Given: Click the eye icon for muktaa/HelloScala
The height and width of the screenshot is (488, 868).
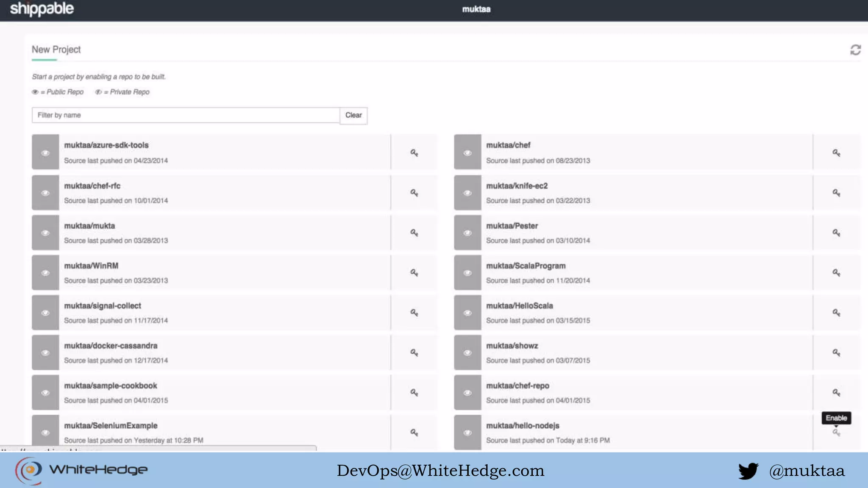Looking at the screenshot, I should pyautogui.click(x=467, y=313).
